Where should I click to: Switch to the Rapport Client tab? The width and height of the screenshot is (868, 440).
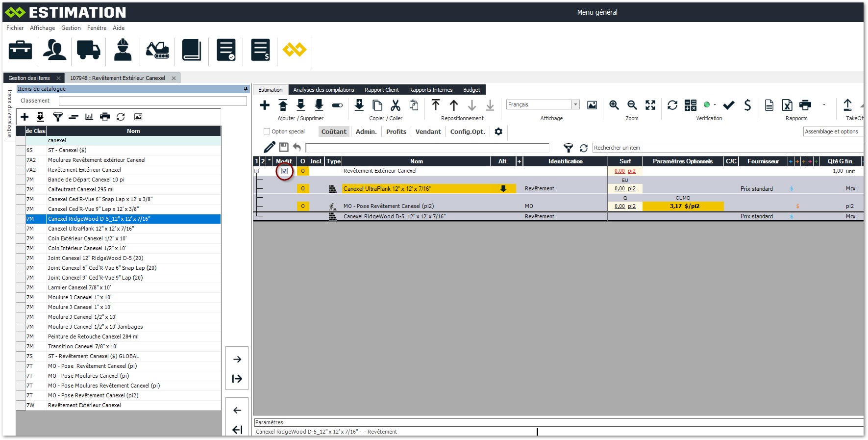381,90
